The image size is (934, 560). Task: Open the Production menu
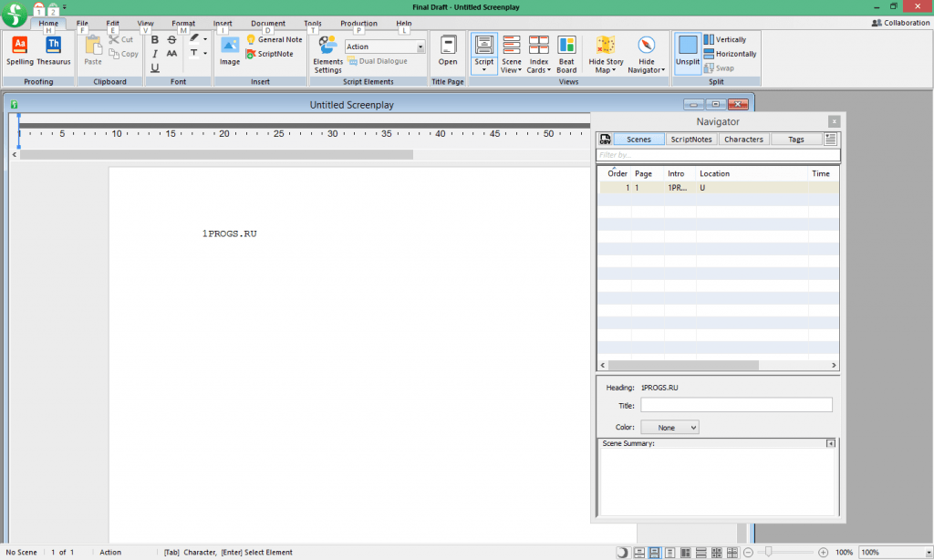point(358,23)
